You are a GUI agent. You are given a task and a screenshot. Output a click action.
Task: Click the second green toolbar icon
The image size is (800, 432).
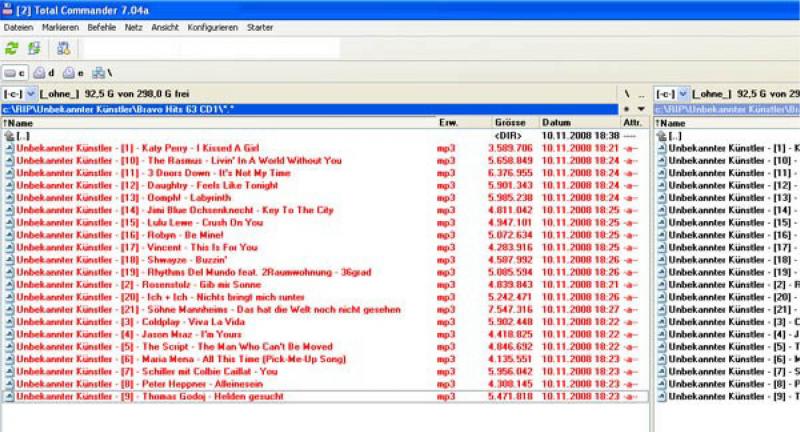pos(34,48)
